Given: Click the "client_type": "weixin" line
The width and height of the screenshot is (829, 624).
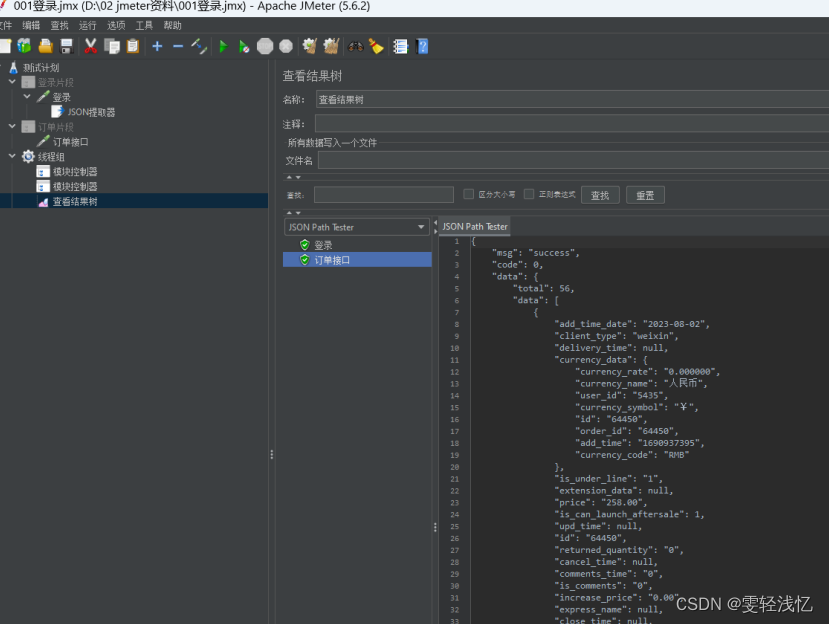Looking at the screenshot, I should coord(616,336).
